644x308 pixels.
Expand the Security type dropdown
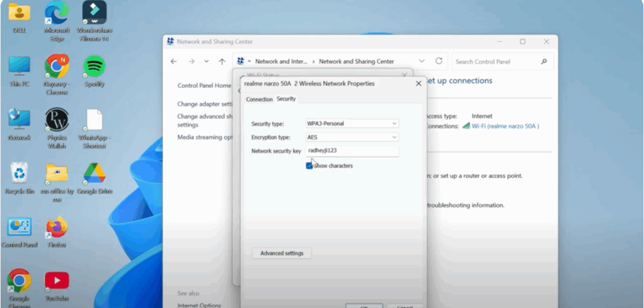pyautogui.click(x=352, y=124)
